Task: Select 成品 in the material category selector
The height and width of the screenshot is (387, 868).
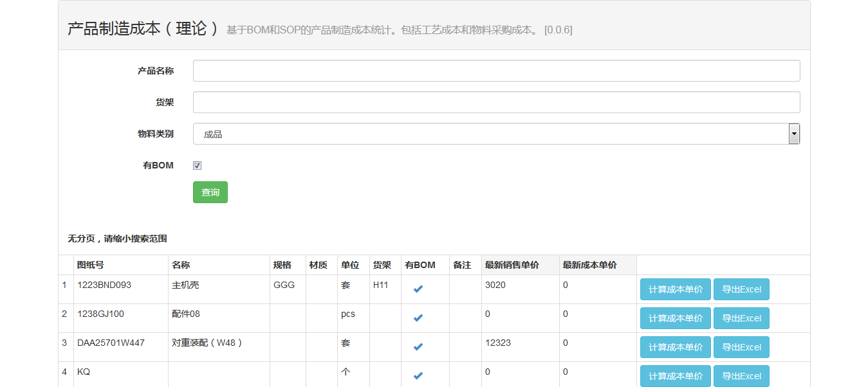Action: point(495,133)
